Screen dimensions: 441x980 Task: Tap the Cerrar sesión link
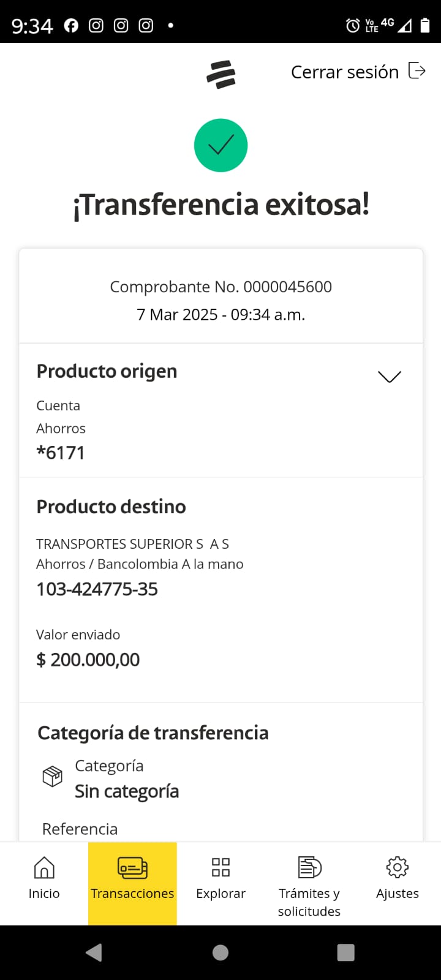click(x=345, y=72)
